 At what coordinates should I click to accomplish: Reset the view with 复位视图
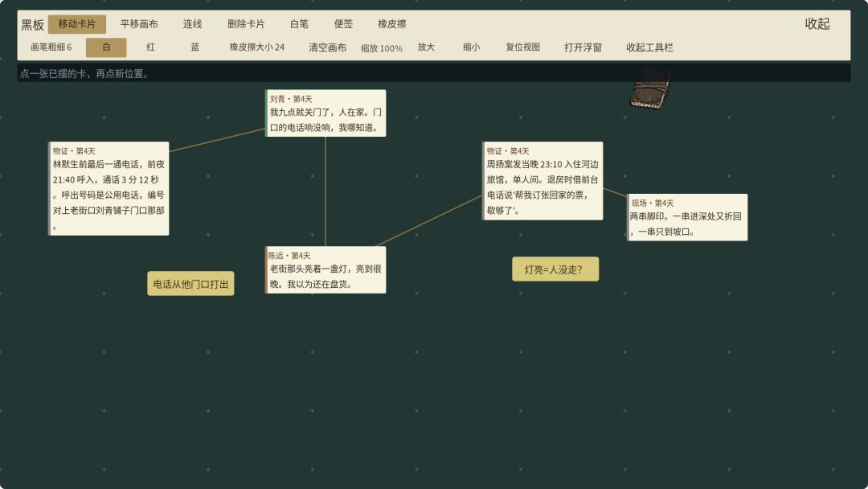(522, 47)
